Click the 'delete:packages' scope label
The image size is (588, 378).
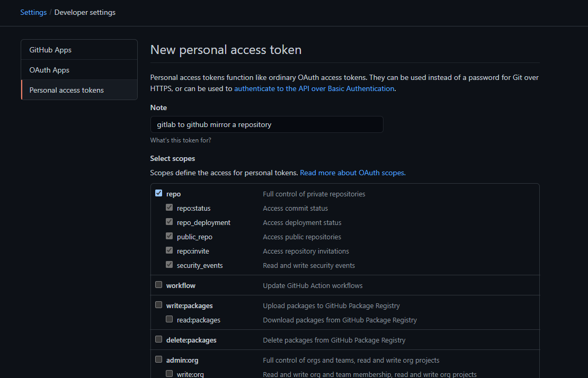[x=191, y=340]
